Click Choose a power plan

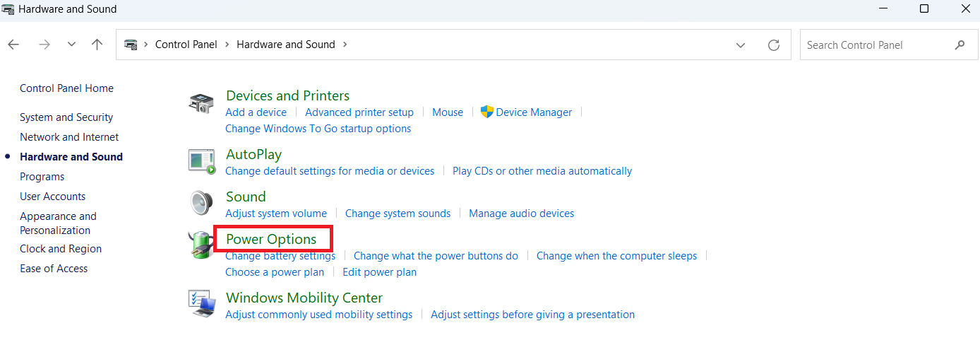[x=275, y=272]
